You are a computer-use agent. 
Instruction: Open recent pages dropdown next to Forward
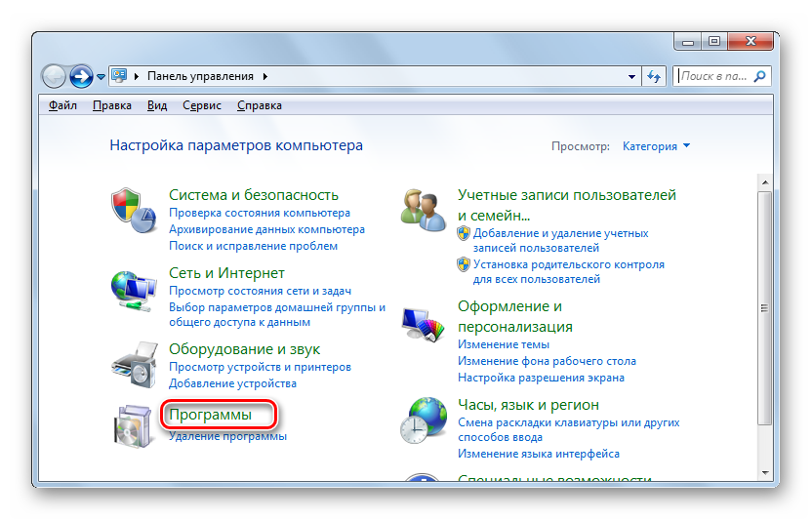tap(101, 76)
